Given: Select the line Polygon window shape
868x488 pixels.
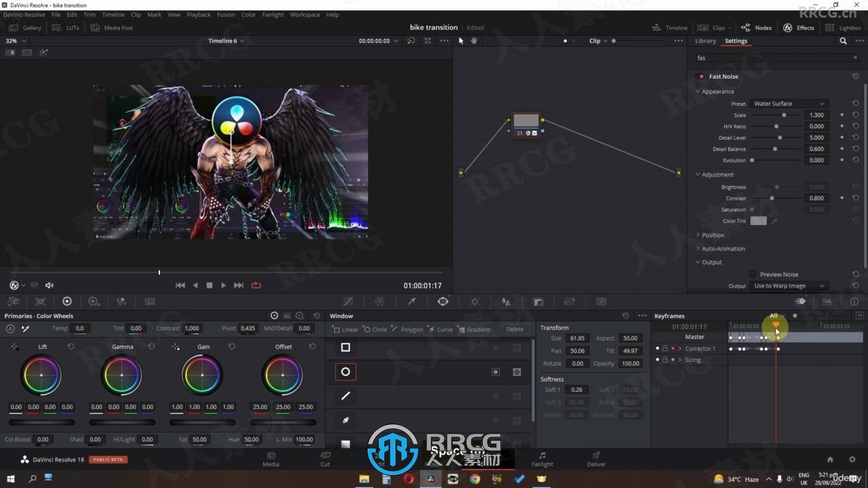Looking at the screenshot, I should click(345, 396).
